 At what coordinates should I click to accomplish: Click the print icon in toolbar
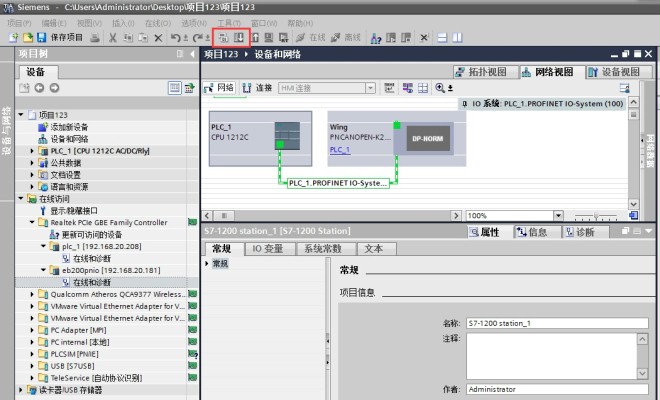coord(95,37)
